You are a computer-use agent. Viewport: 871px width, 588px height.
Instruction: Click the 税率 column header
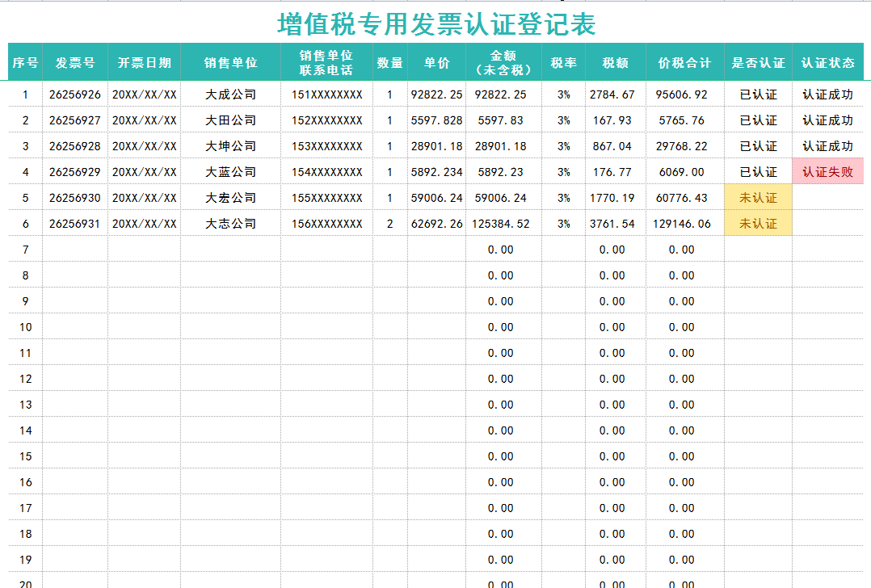(x=563, y=63)
